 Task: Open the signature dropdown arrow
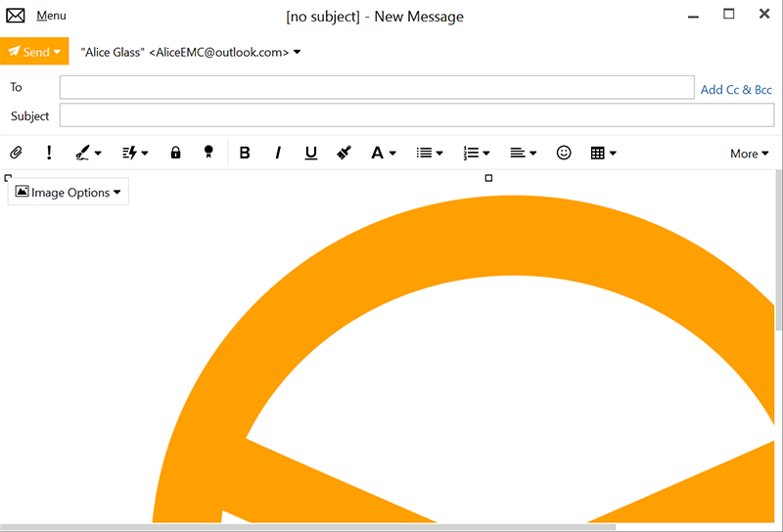click(98, 154)
